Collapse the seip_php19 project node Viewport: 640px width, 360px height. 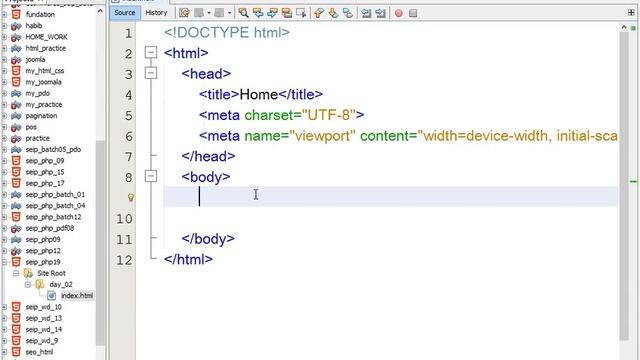coord(4,262)
